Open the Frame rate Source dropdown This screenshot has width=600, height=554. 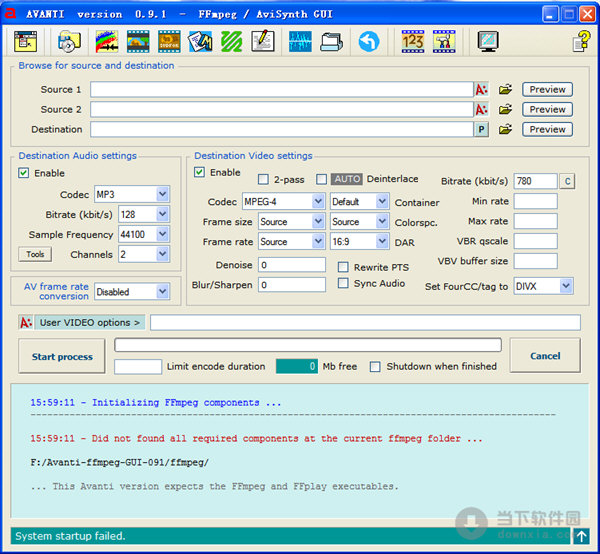[318, 241]
